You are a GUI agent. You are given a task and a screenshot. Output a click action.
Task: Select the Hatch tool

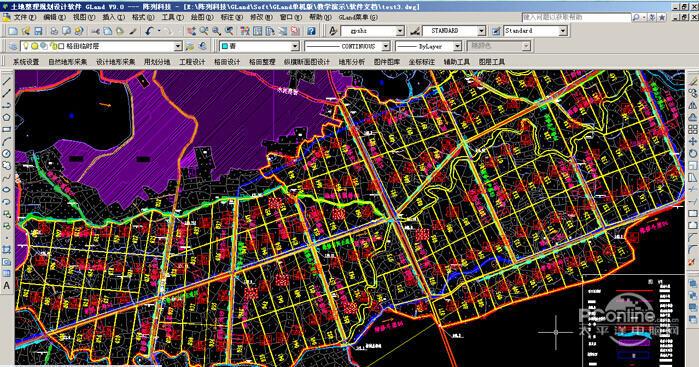click(x=6, y=250)
